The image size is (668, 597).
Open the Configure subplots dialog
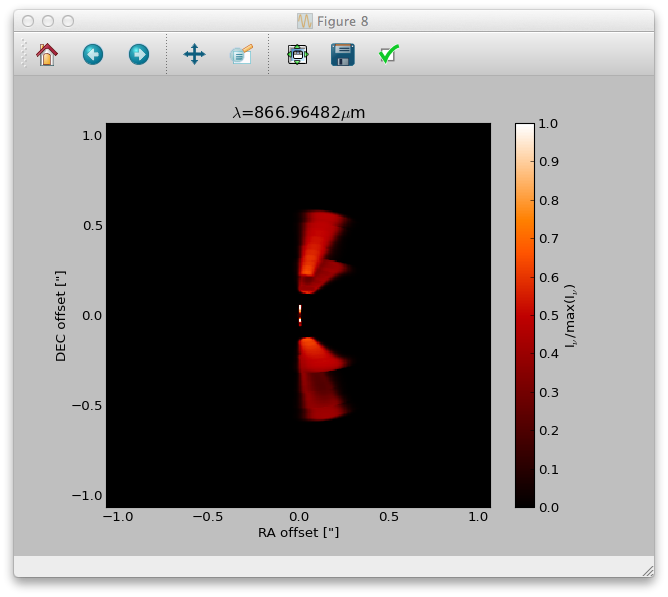[298, 55]
